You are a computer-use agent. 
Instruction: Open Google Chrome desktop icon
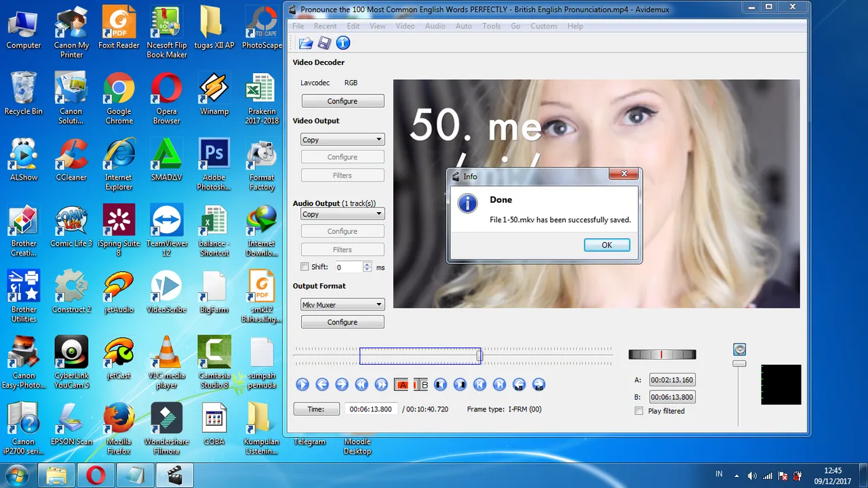(x=119, y=100)
